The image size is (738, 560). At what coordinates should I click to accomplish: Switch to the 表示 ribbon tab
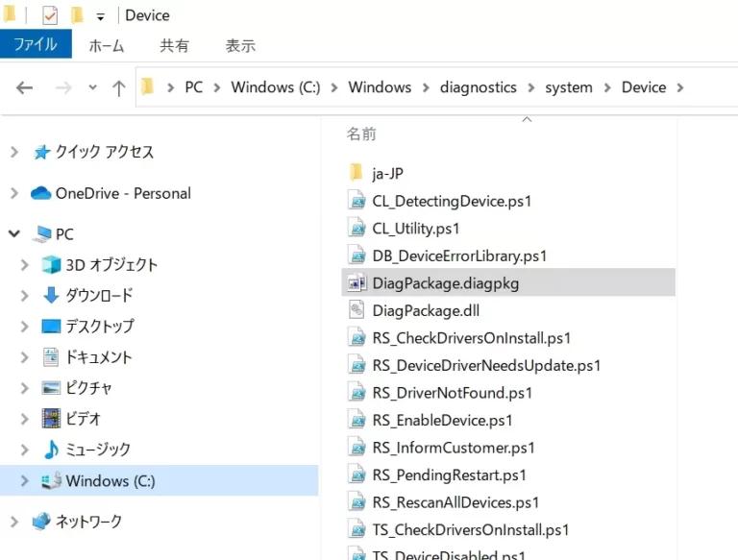click(x=240, y=45)
